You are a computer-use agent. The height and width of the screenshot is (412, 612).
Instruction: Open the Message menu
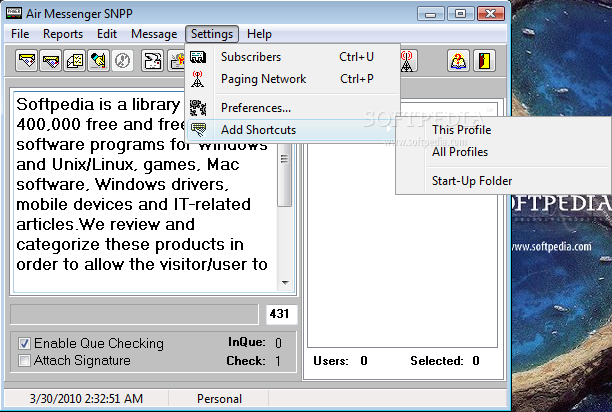pos(154,34)
